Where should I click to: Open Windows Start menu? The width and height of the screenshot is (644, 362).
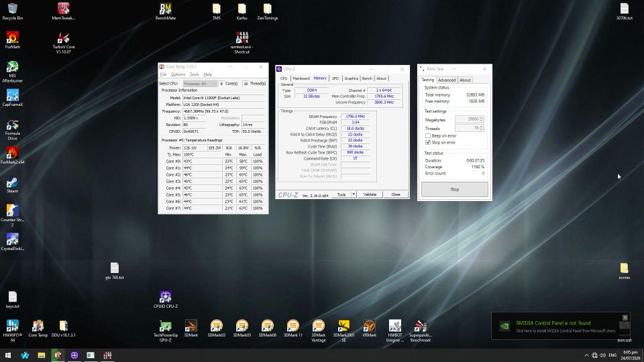click(8, 355)
